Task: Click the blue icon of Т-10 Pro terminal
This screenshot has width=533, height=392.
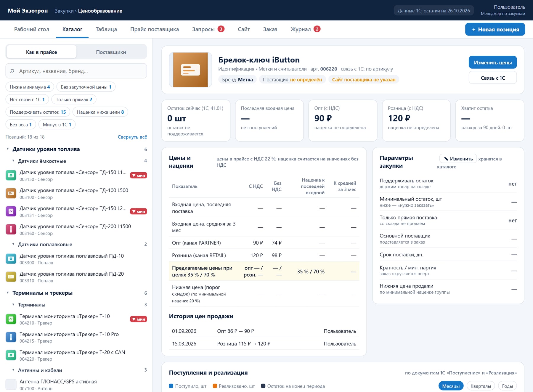Action: click(x=11, y=337)
